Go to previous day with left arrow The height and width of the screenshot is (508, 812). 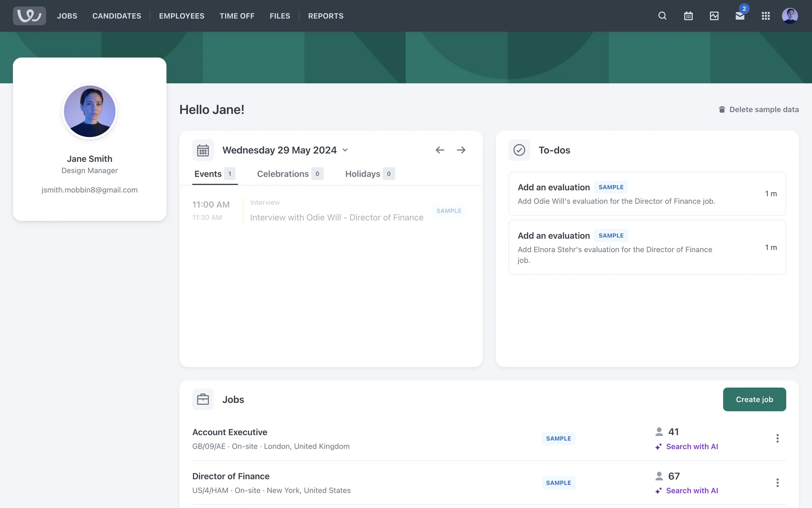(x=439, y=150)
